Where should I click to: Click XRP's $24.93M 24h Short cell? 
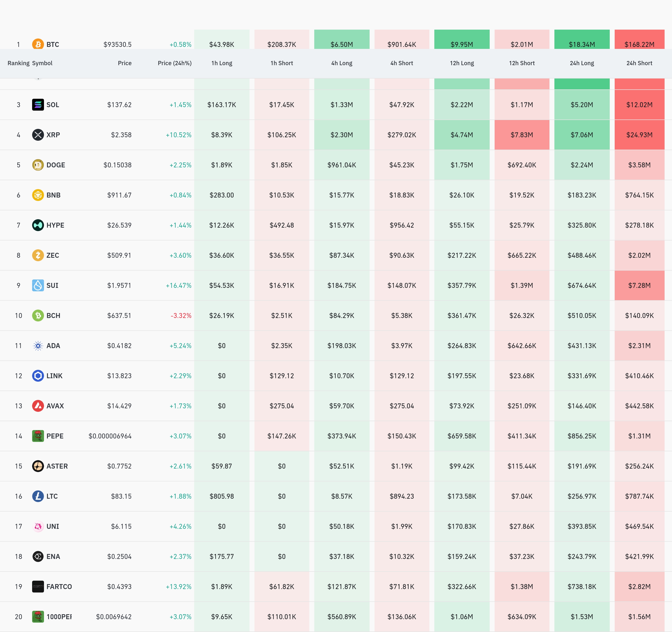coord(639,135)
